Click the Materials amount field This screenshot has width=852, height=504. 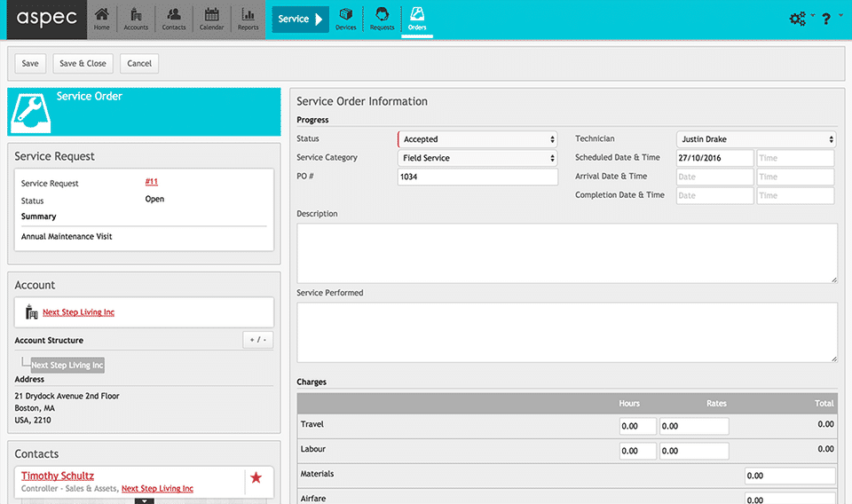pos(790,476)
